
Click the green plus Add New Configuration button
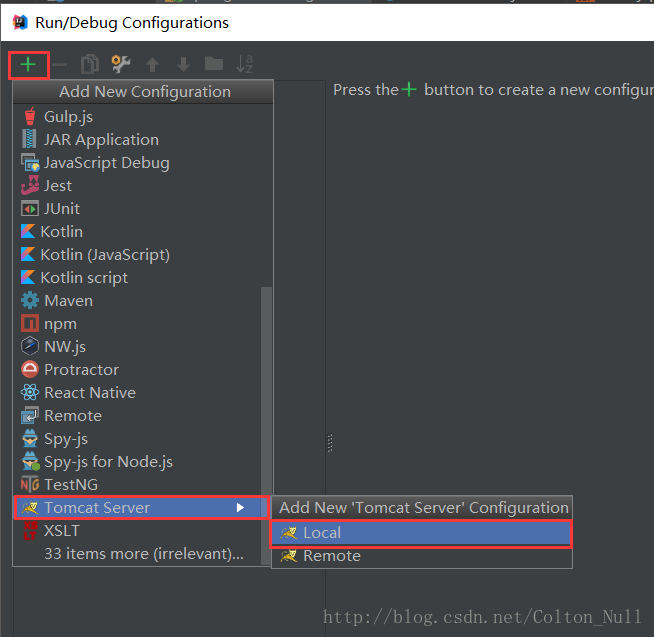[28, 65]
